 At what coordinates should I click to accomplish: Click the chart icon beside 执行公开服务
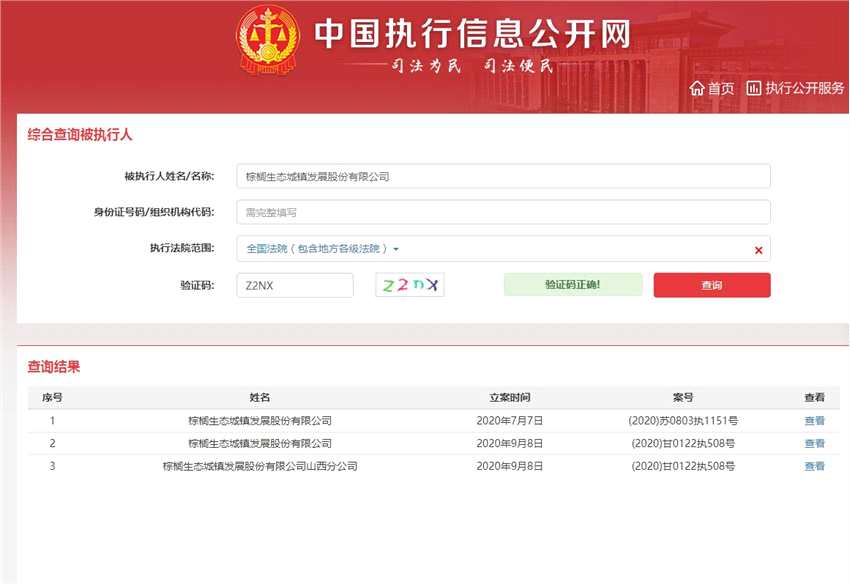(x=754, y=88)
